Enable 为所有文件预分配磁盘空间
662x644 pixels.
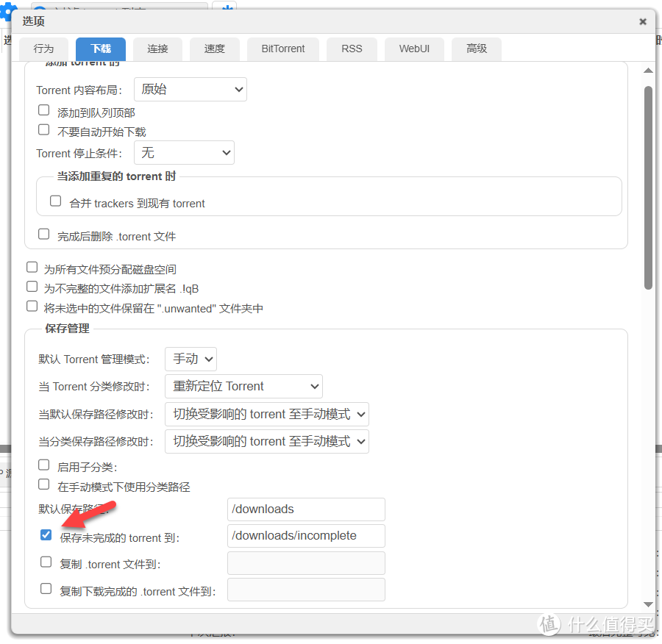click(x=32, y=267)
